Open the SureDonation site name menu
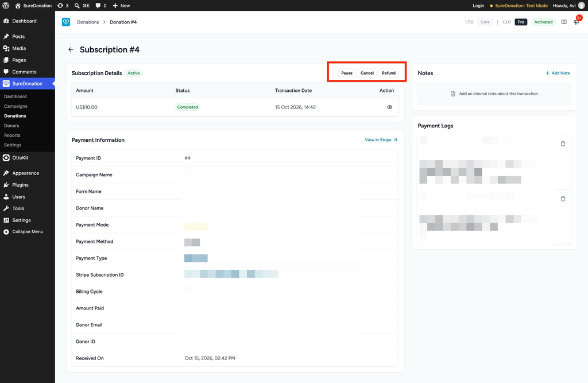Screen dimensions: 588x383 [x=33, y=6]
